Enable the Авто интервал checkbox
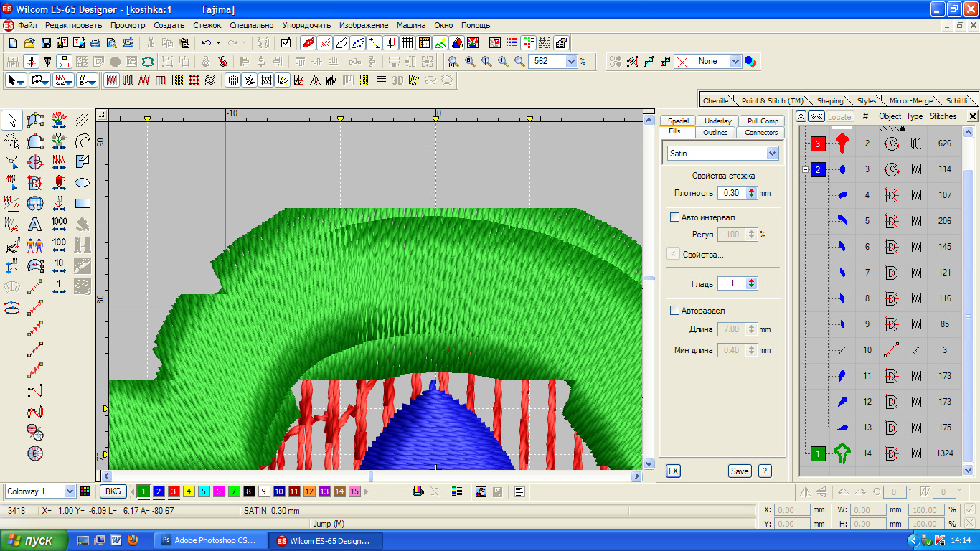Screen dimensions: 980x551 [674, 217]
